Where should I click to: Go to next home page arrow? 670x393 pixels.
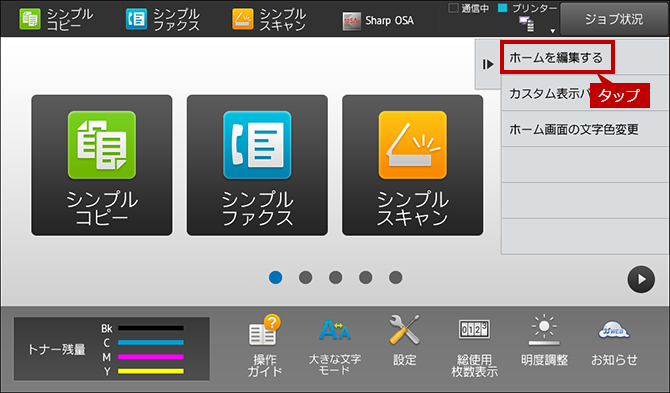point(641,279)
